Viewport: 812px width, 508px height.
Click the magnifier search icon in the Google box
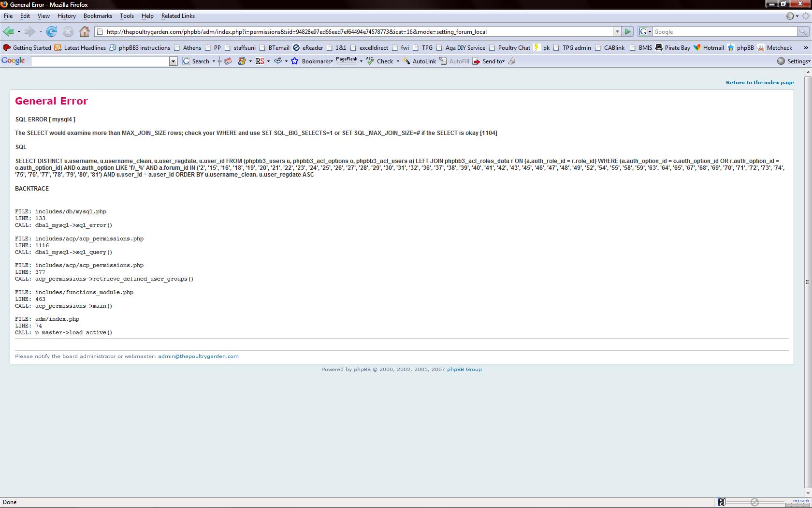click(x=803, y=32)
